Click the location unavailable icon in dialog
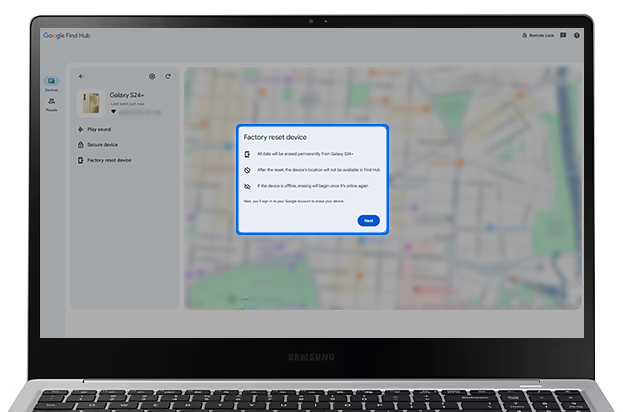Viewport: 623px width, 412px height. click(x=248, y=170)
